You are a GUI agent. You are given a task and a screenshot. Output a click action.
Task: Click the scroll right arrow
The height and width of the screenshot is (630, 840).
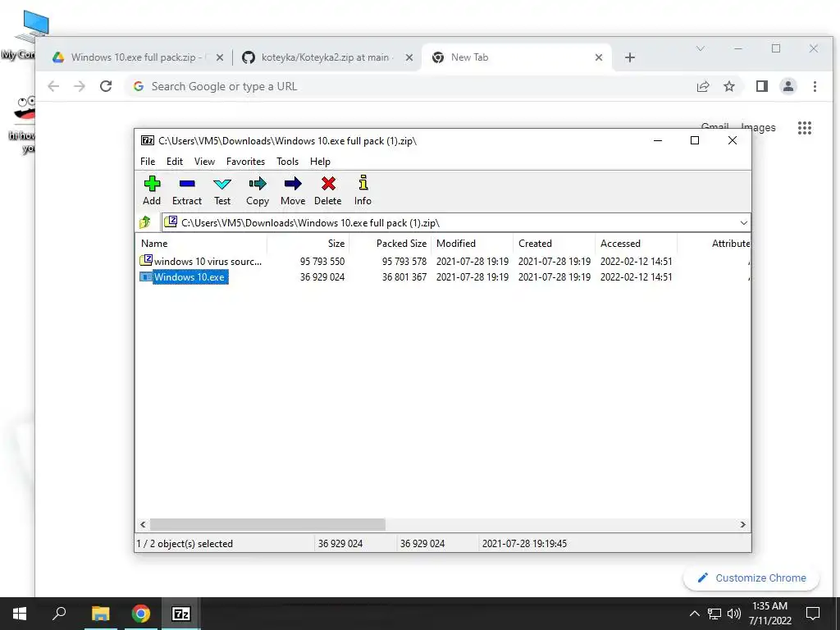pyautogui.click(x=743, y=524)
